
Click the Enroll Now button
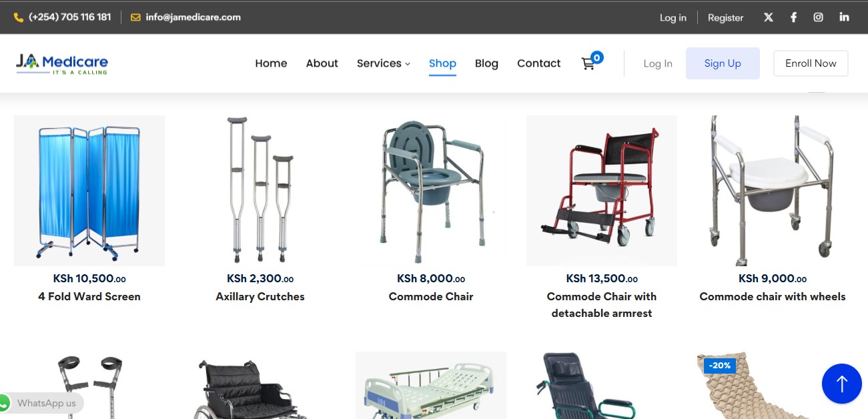811,63
